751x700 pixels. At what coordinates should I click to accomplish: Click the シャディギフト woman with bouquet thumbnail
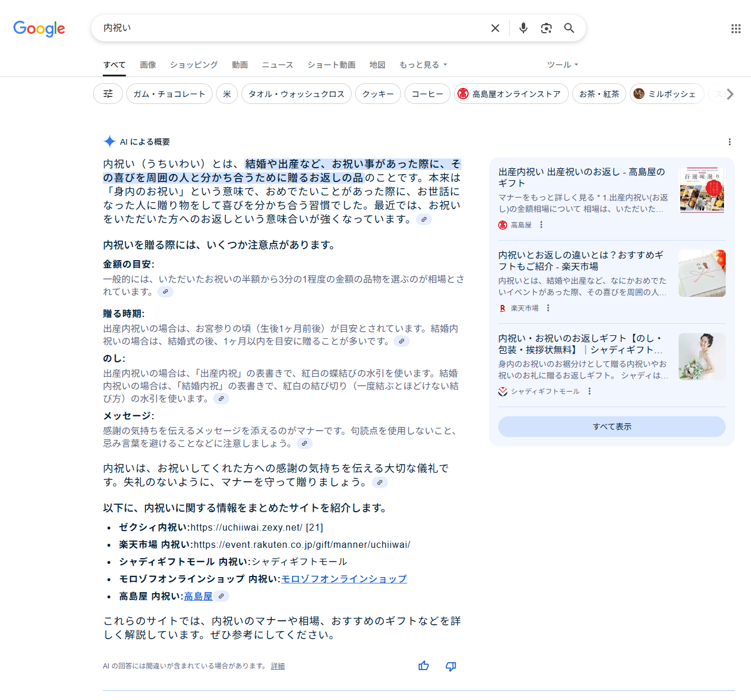pyautogui.click(x=702, y=357)
